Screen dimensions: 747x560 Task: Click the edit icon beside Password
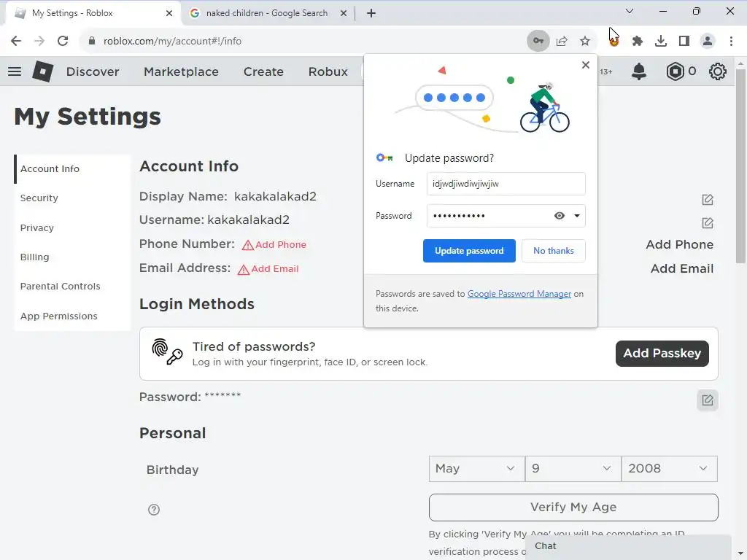click(708, 400)
